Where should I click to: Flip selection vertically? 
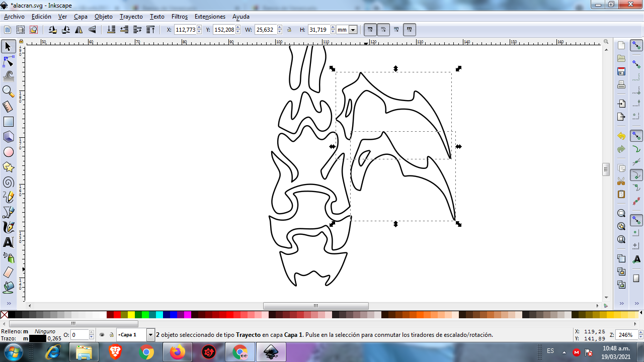92,30
